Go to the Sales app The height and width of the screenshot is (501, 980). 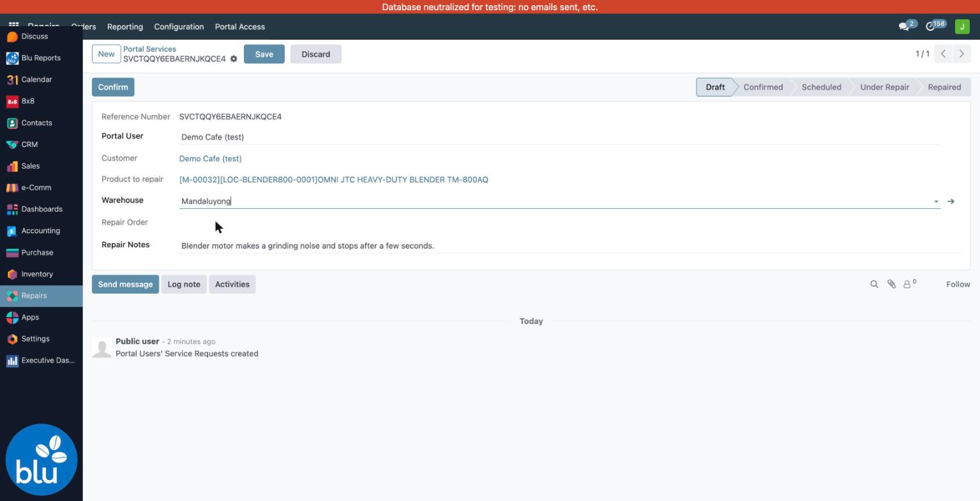pos(41,166)
